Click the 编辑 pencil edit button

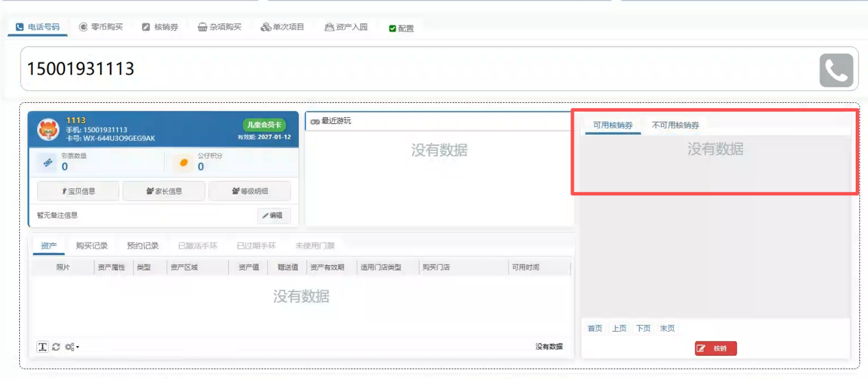click(x=273, y=215)
